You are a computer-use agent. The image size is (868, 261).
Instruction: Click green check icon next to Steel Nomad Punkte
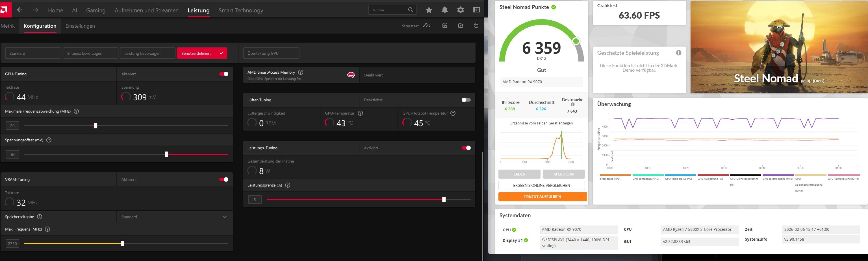coord(554,7)
